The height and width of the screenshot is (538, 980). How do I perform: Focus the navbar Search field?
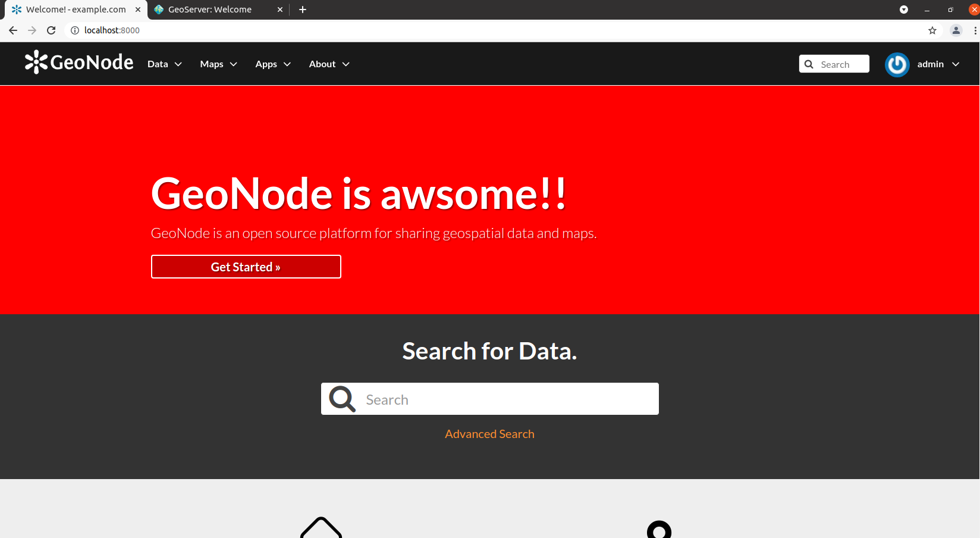(834, 64)
